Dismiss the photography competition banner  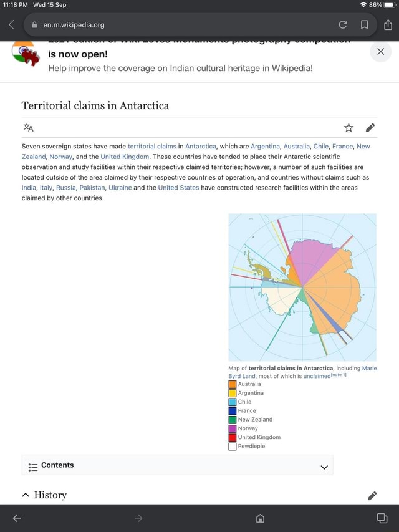coord(380,52)
